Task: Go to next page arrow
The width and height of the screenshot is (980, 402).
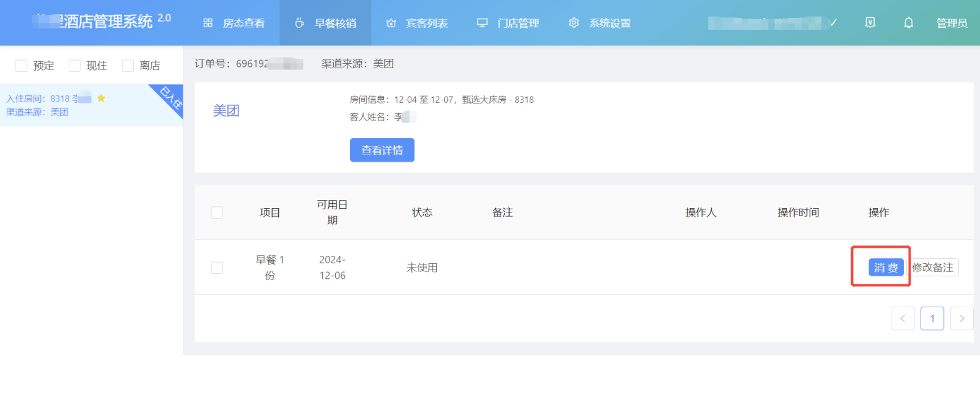Action: [961, 318]
